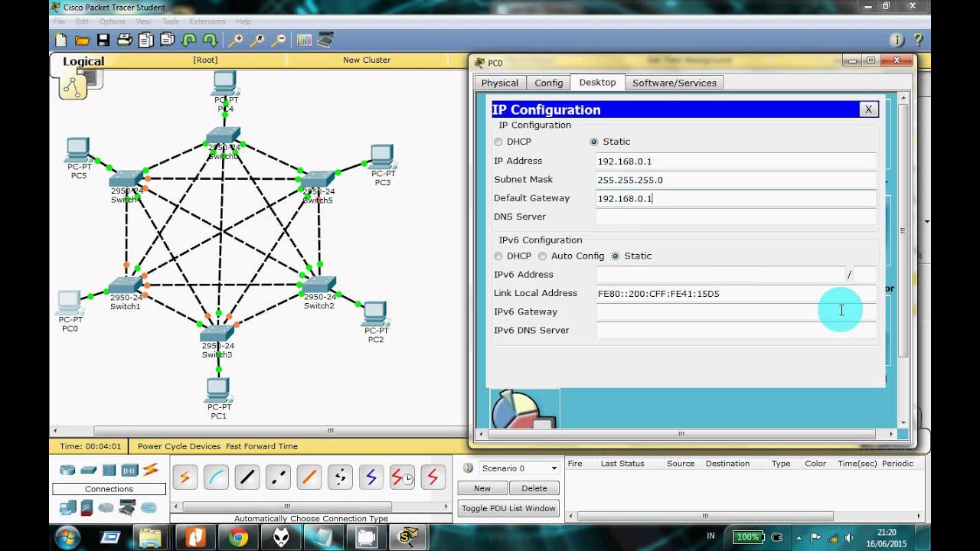
Task: Click the New Cluster button
Action: 367,60
